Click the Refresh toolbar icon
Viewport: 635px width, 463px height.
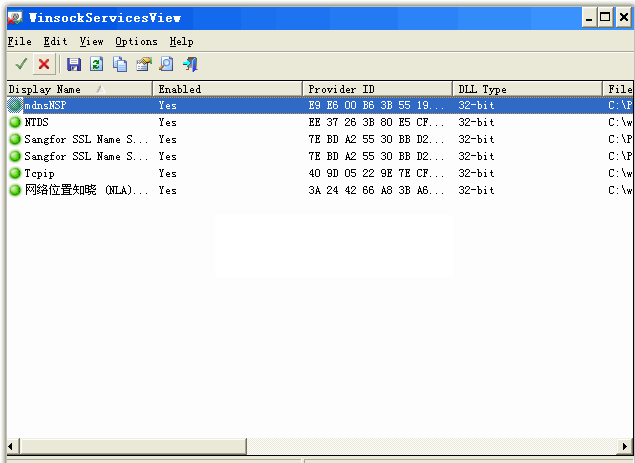97,64
